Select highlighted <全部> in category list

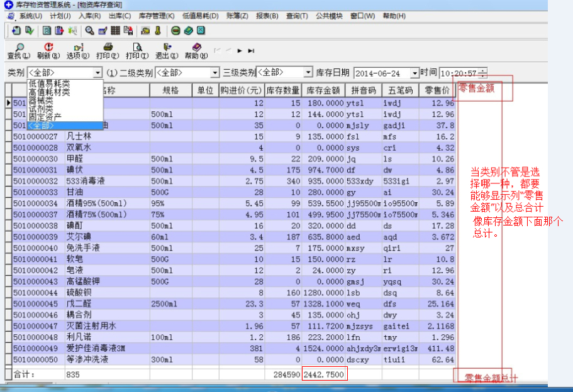coord(65,126)
